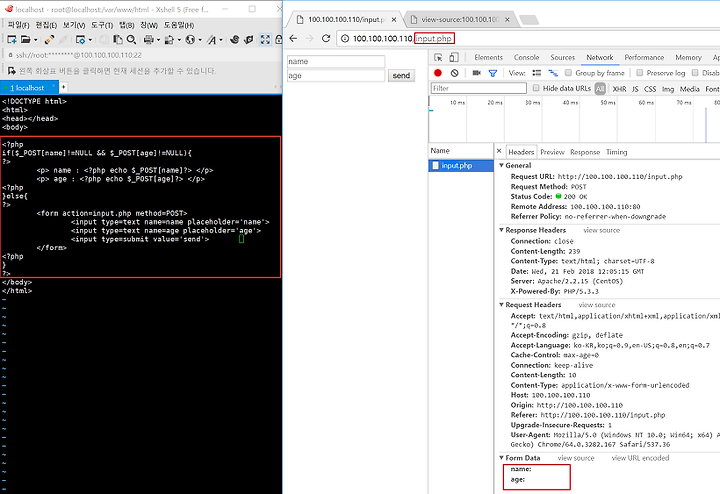The image size is (720, 494).
Task: Switch to view-source browser tab
Action: (x=460, y=19)
